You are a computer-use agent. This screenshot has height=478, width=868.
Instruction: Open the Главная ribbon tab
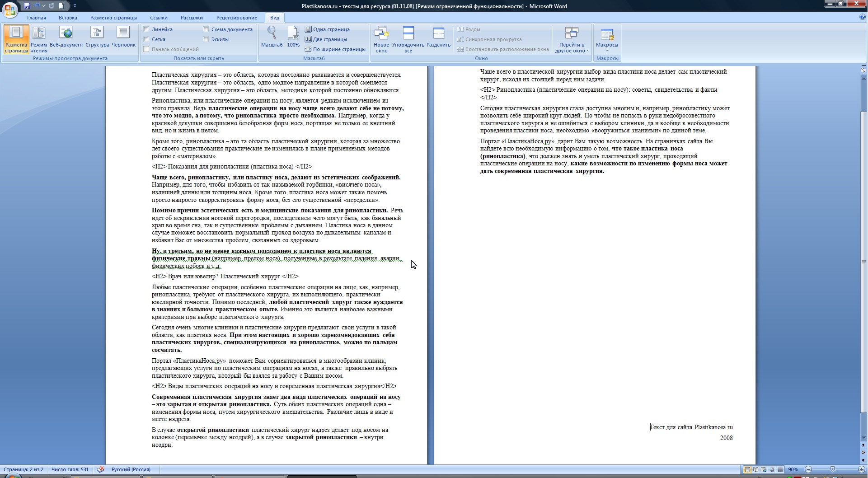click(x=36, y=18)
